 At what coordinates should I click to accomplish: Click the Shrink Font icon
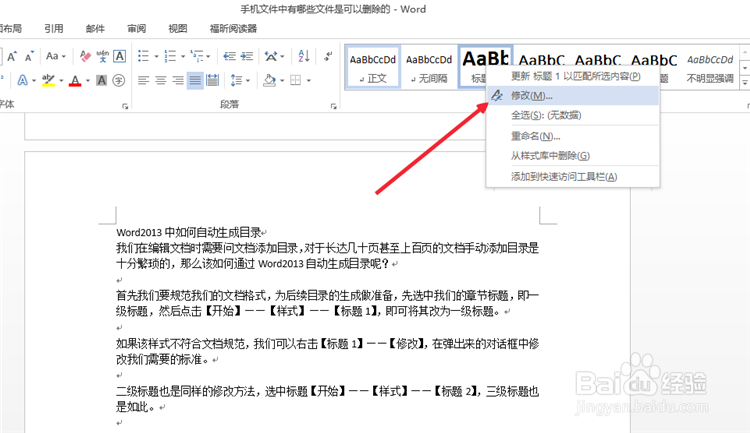(x=29, y=56)
